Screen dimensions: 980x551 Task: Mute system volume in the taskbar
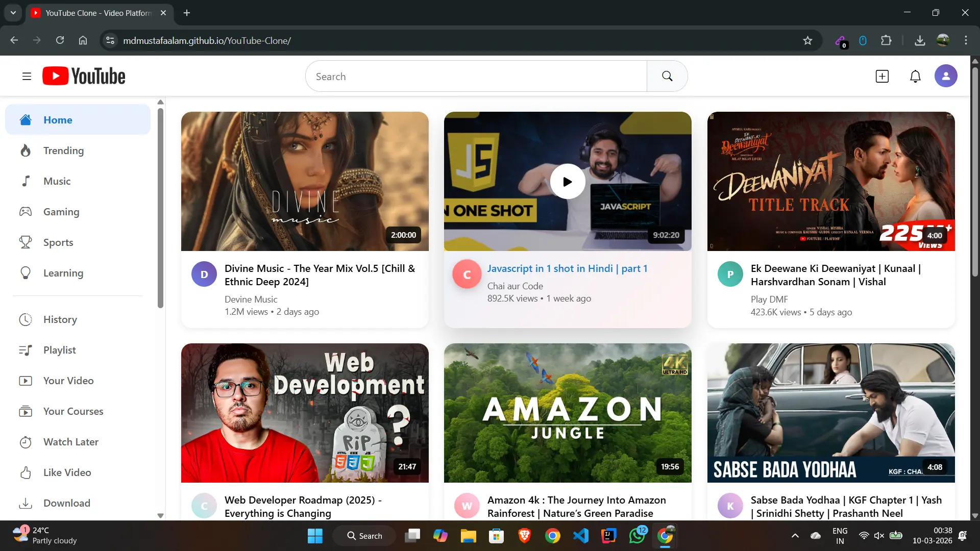[x=879, y=536]
